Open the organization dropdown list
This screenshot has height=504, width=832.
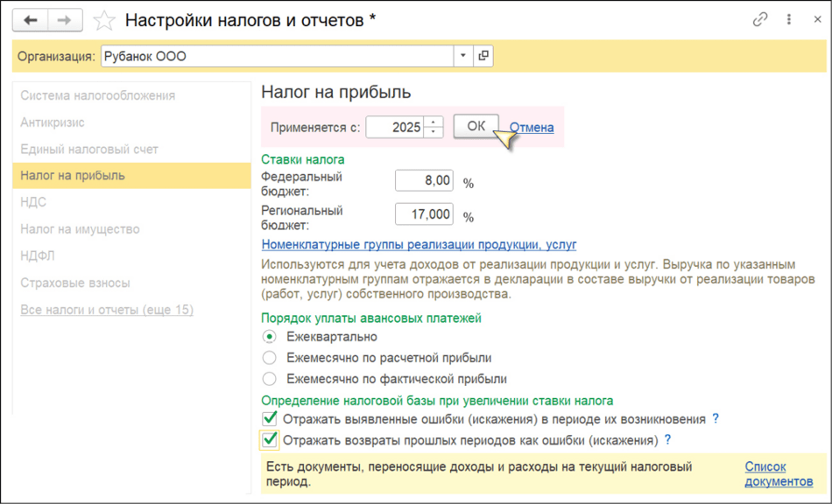coord(462,56)
